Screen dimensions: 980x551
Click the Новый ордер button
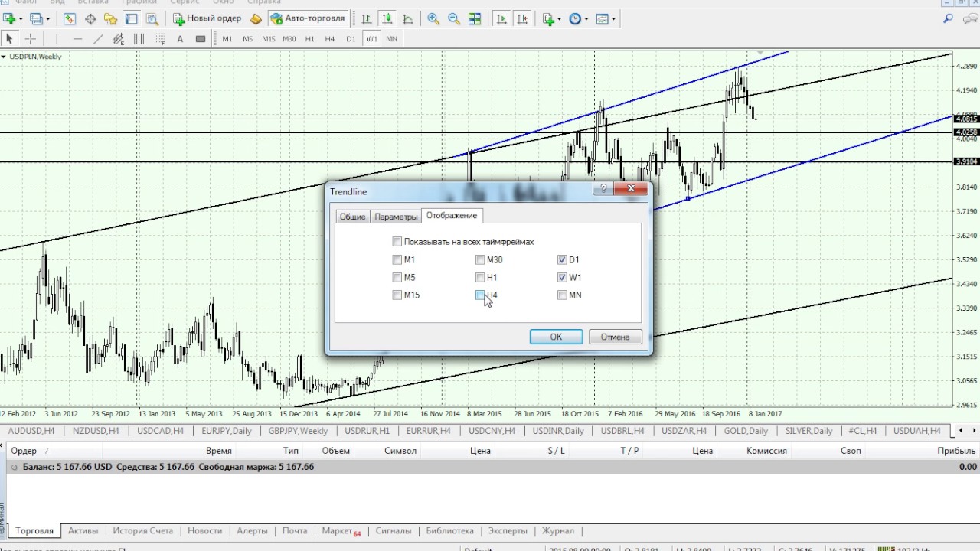207,18
